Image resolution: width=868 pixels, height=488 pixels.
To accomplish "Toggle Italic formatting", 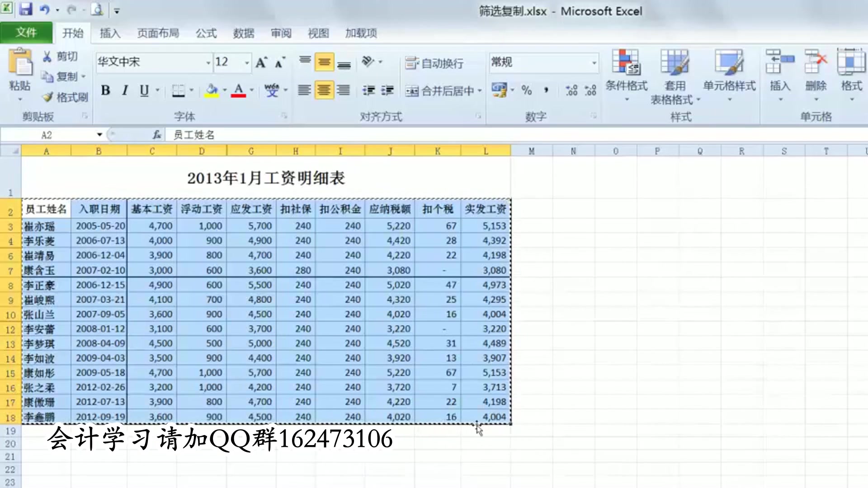I will (x=125, y=90).
